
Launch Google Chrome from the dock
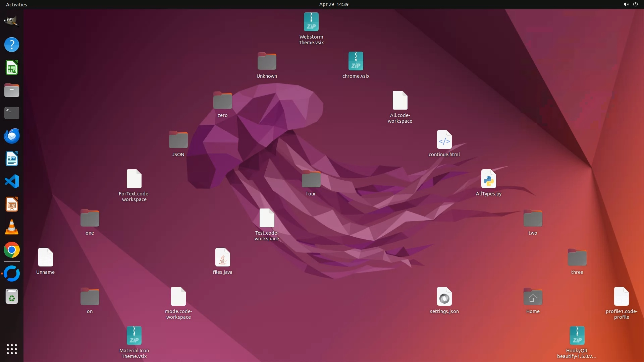coord(12,250)
